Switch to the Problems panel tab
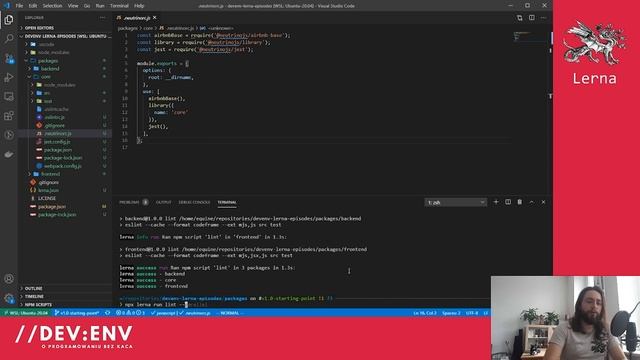The image size is (640, 360). (129, 202)
